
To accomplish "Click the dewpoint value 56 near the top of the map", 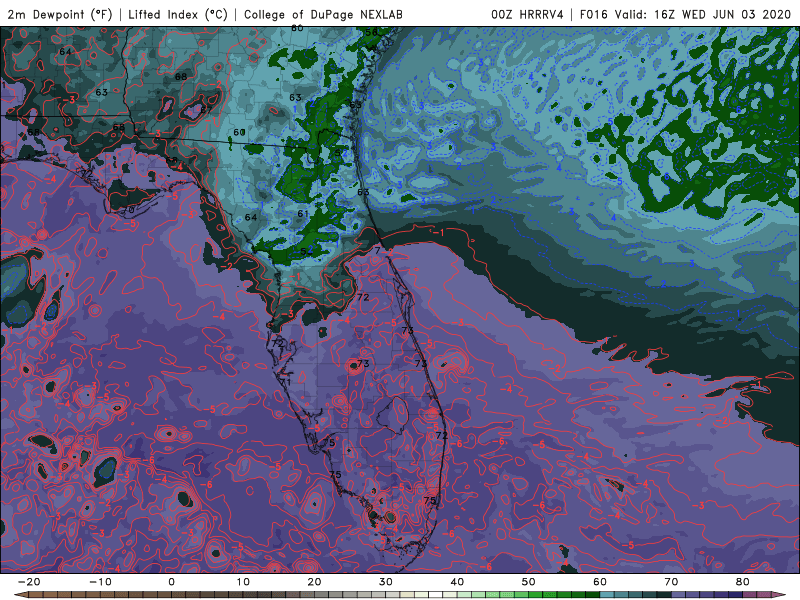I will pyautogui.click(x=371, y=32).
